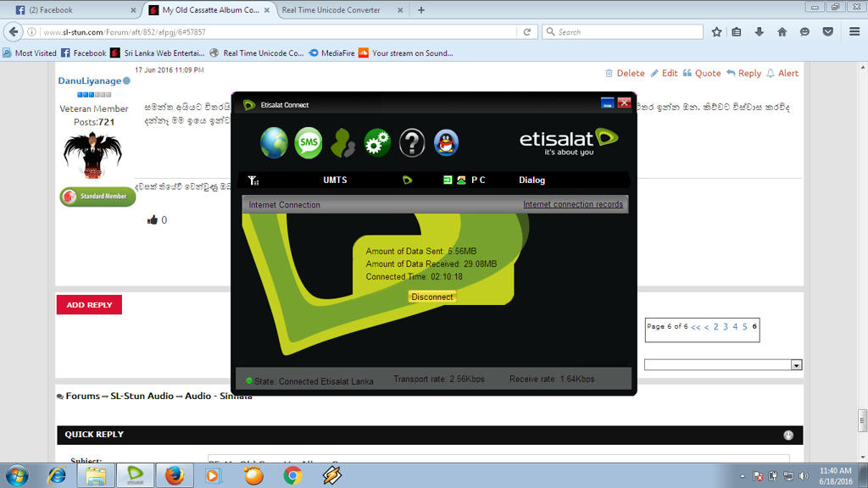868x488 pixels.
Task: Open the MediaFire bookmark
Action: 331,53
